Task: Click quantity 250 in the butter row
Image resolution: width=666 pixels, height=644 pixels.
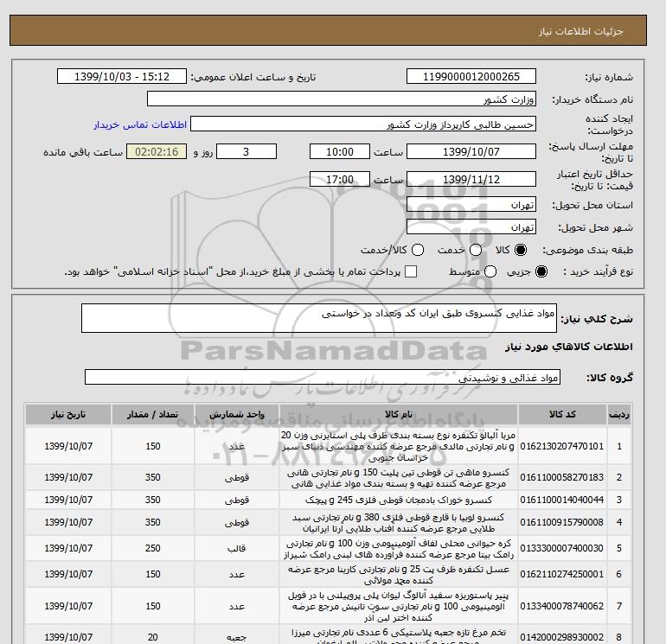Action: (153, 548)
